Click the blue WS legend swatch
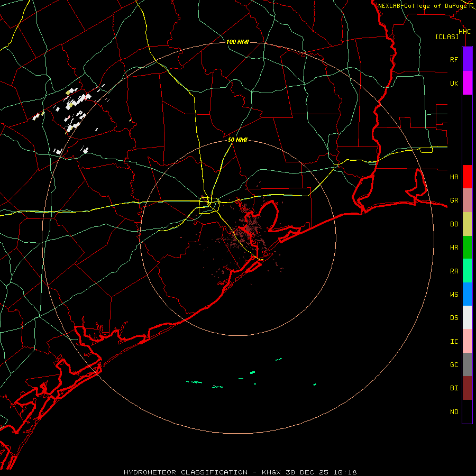Viewport: 476px width, 476px height. pyautogui.click(x=467, y=294)
